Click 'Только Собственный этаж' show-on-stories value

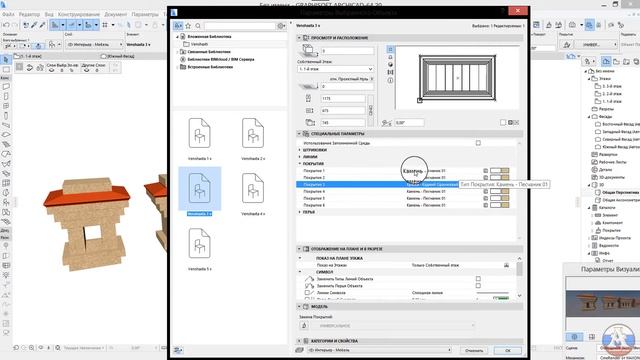point(435,265)
